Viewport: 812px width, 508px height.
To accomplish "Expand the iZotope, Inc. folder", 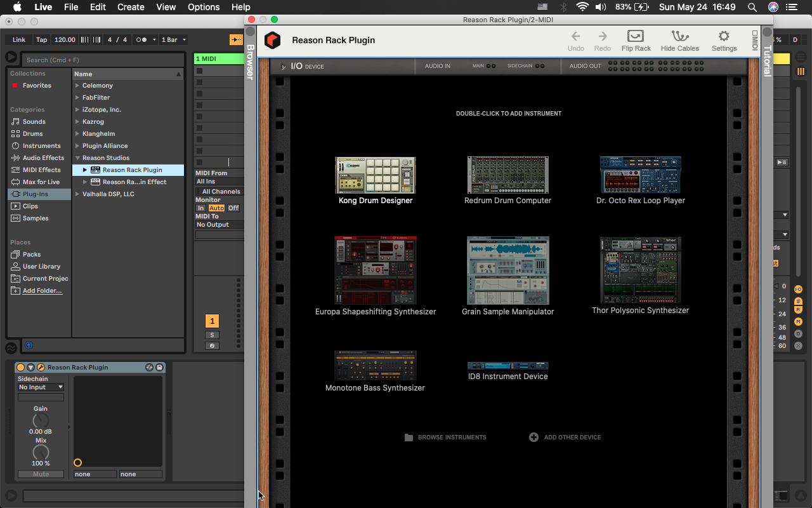I will (77, 110).
